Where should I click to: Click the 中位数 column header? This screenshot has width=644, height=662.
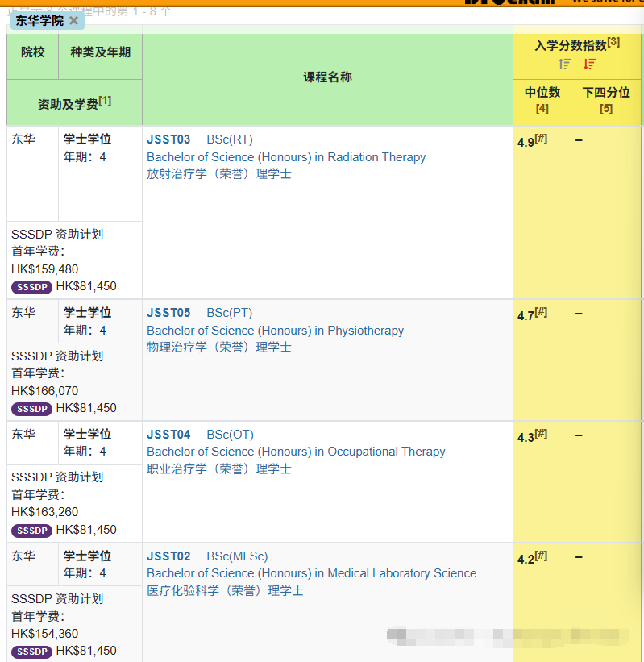(542, 93)
